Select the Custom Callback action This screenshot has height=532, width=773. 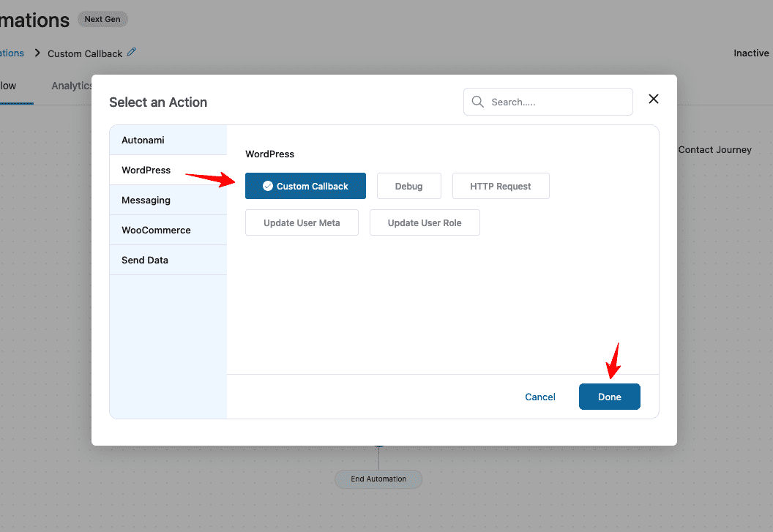pyautogui.click(x=305, y=185)
